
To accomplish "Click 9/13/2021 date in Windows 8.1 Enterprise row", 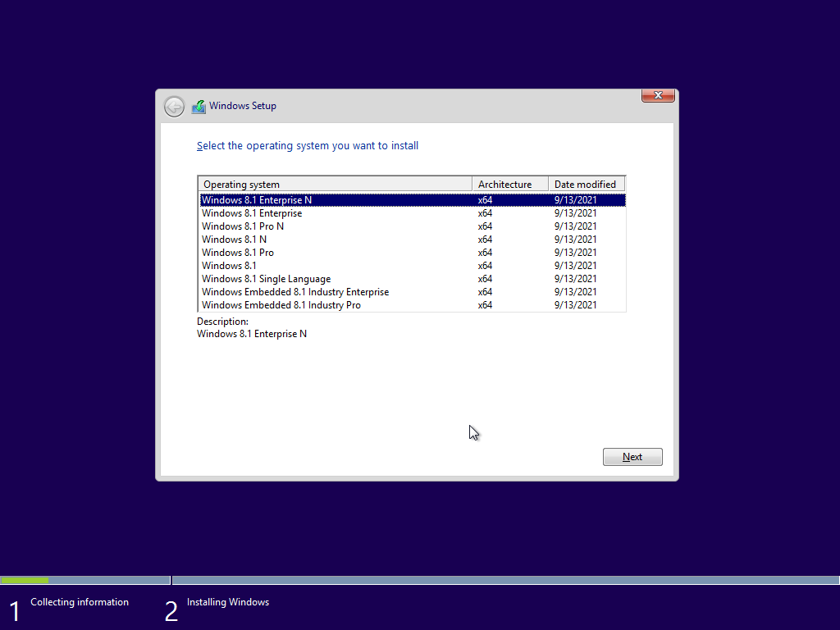I will pos(575,213).
